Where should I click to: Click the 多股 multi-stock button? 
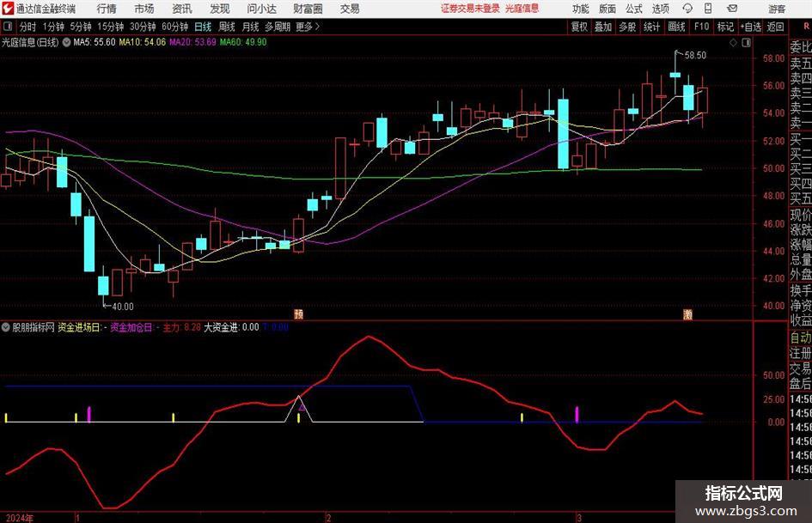[627, 27]
